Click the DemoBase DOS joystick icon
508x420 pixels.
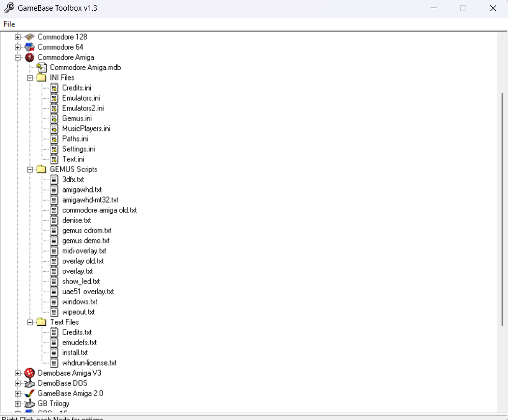[30, 383]
